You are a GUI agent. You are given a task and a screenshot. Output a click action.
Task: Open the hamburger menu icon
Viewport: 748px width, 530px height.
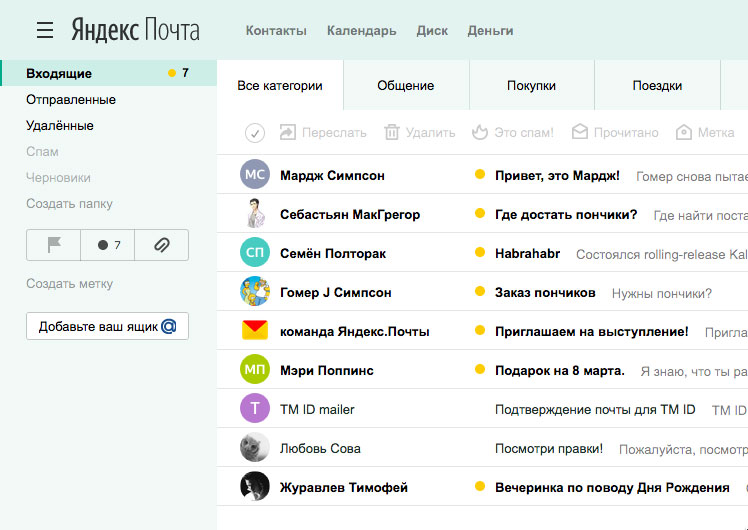[45, 30]
